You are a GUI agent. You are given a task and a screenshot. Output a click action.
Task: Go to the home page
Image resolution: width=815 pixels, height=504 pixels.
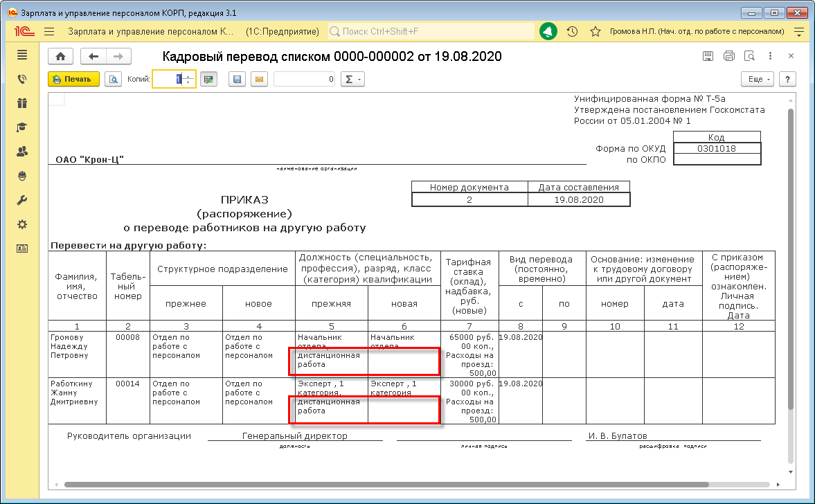tap(60, 57)
